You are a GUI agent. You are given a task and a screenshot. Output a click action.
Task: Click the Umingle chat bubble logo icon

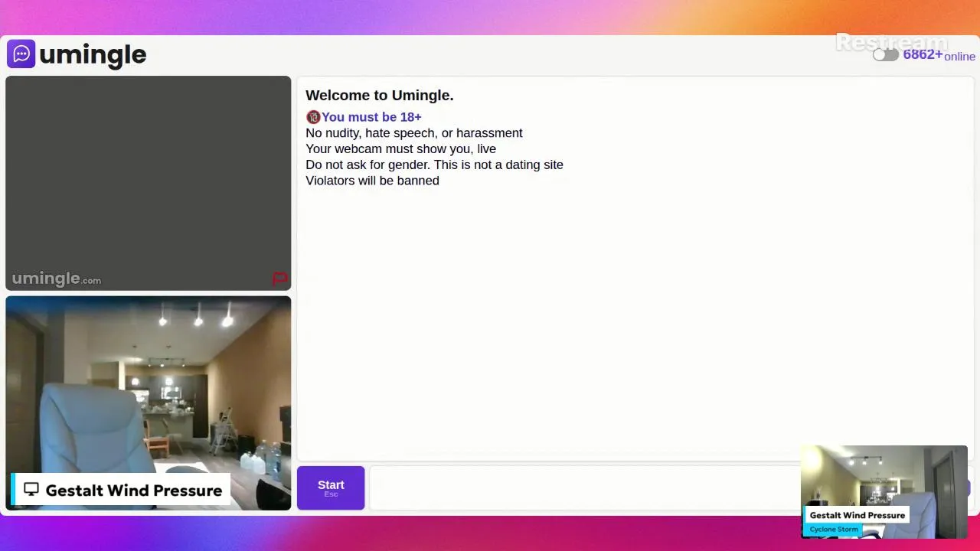click(21, 54)
